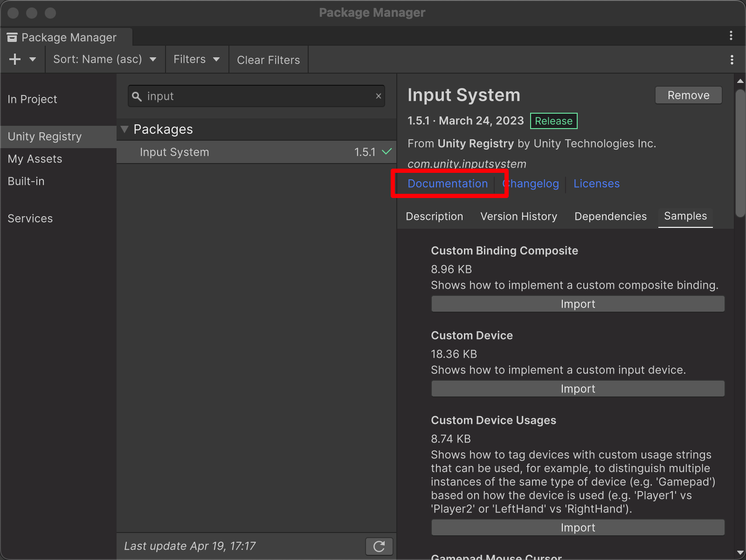Click the Clear Filters button
Image resolution: width=746 pixels, height=560 pixels.
269,60
